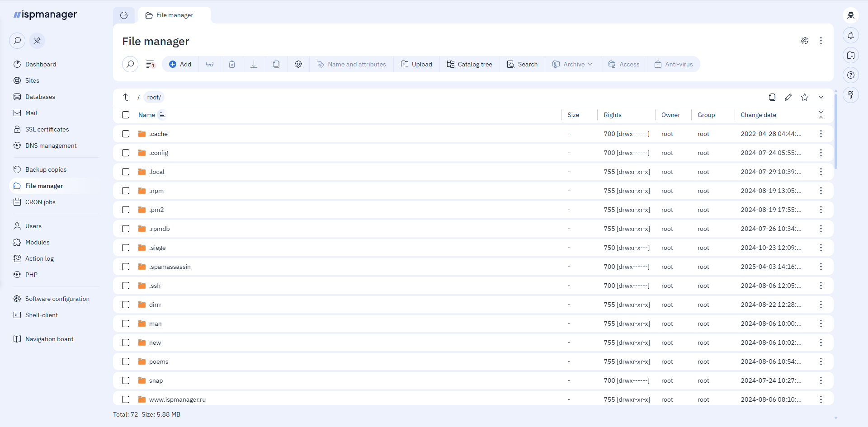The image size is (868, 427).
Task: Open the sidebar search magnifier icon
Action: click(17, 41)
